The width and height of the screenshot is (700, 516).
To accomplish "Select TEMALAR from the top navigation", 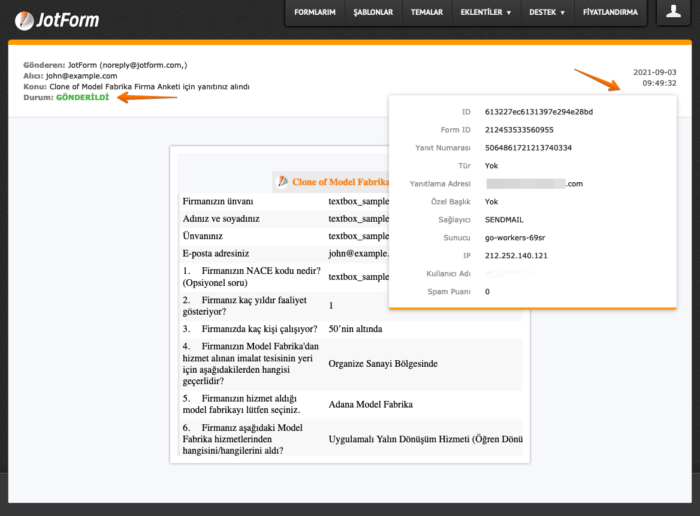I will pyautogui.click(x=427, y=12).
